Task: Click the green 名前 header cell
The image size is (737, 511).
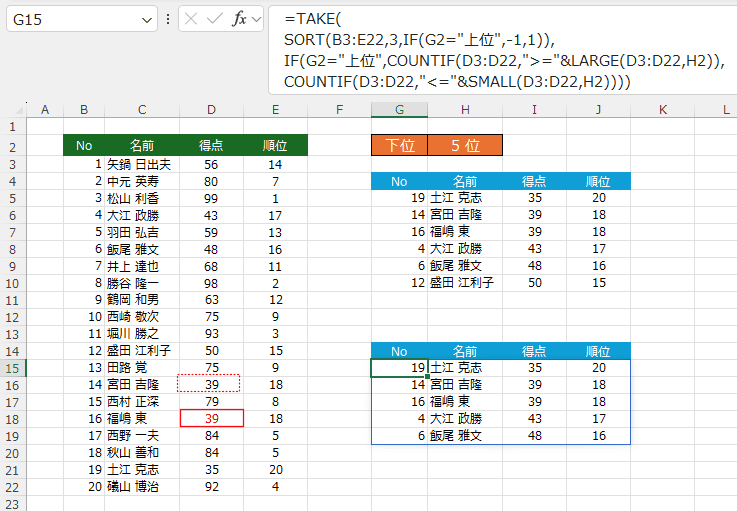Action: pyautogui.click(x=142, y=145)
